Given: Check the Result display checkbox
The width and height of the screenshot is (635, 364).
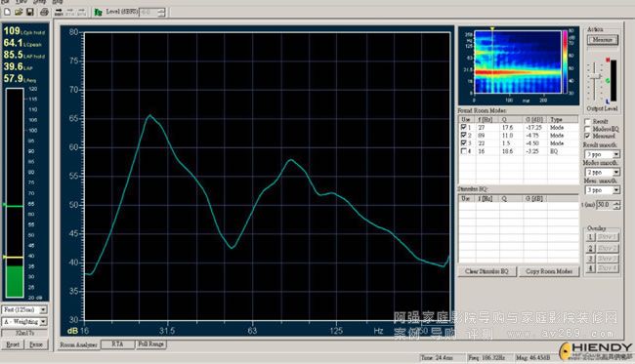Looking at the screenshot, I should pyautogui.click(x=587, y=121).
